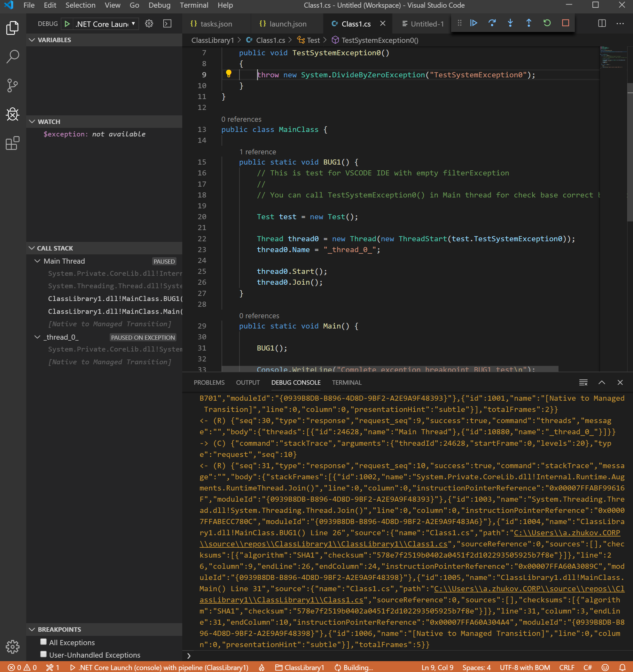Image resolution: width=633 pixels, height=672 pixels.
Task: Stop debugging with the red square icon
Action: [x=565, y=23]
